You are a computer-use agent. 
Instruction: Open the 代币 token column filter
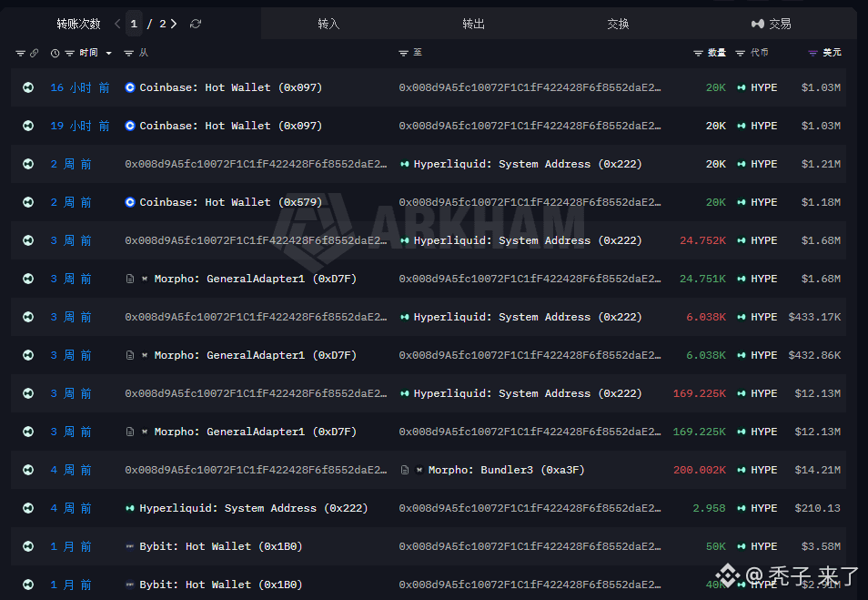tap(740, 53)
